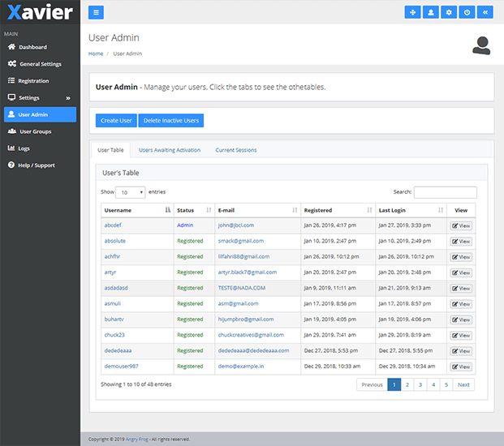
Task: Go to pagination page 1
Action: coord(394,384)
